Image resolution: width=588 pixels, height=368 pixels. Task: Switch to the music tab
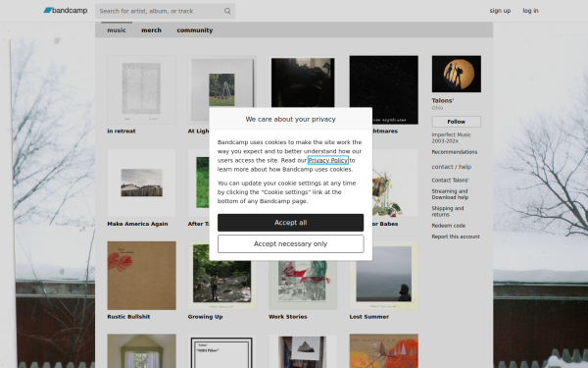(x=117, y=30)
